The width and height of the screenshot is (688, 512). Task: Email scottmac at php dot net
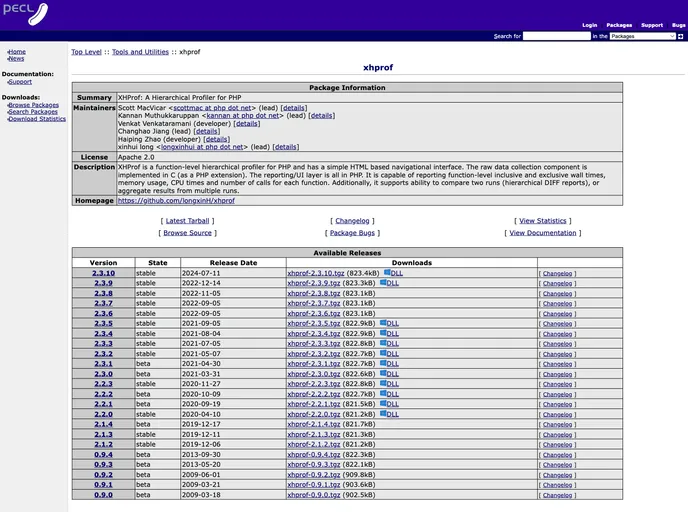coord(212,107)
